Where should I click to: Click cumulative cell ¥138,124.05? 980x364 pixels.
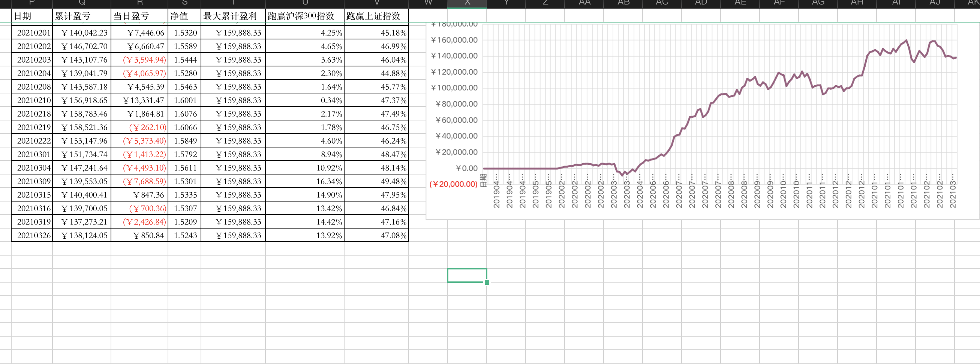tap(82, 236)
